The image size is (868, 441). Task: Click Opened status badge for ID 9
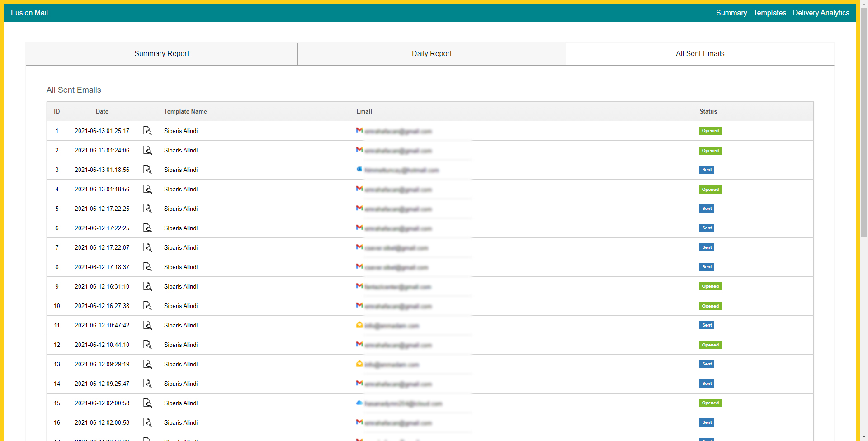(710, 286)
